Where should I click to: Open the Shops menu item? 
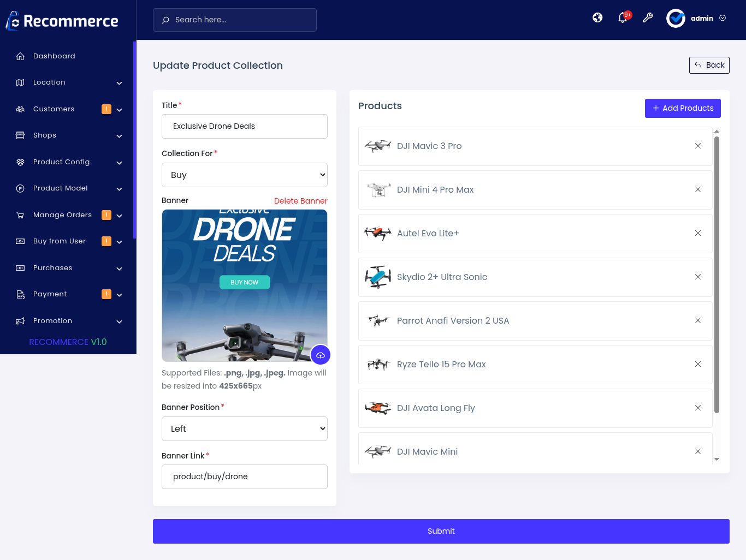67,135
